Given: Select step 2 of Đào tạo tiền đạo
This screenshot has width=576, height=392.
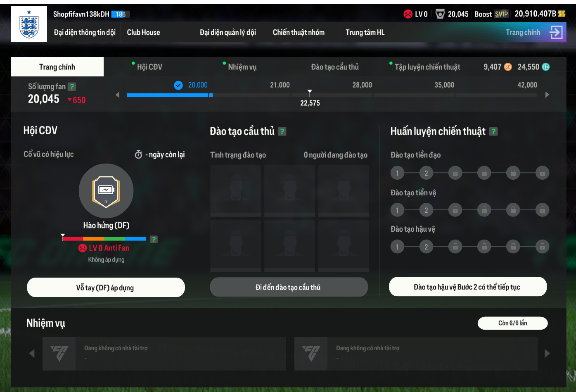Looking at the screenshot, I should pyautogui.click(x=426, y=173).
